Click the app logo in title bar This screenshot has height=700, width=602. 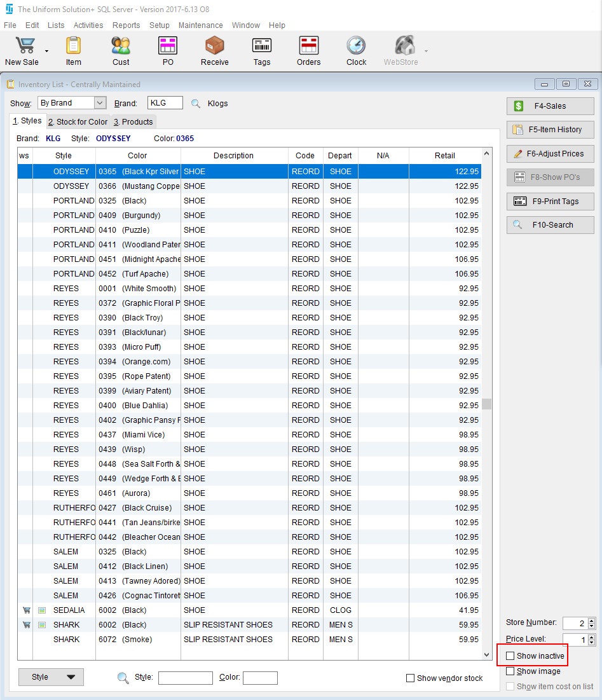coord(9,9)
